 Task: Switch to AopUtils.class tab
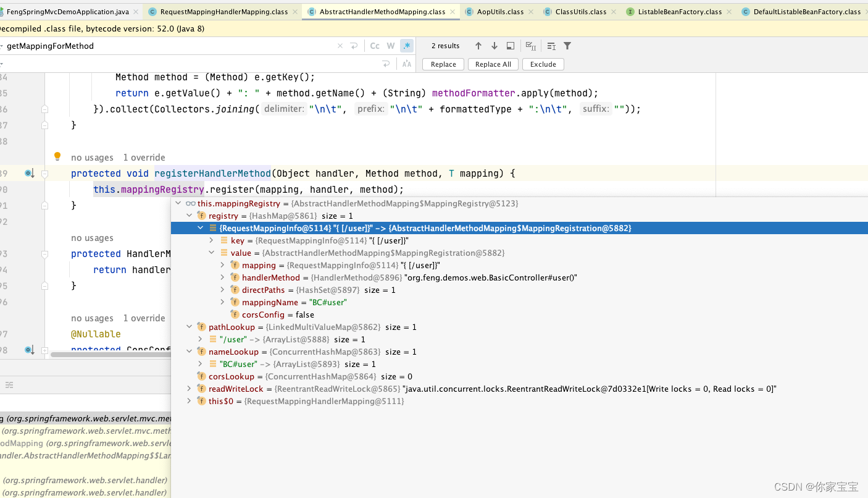click(x=500, y=12)
